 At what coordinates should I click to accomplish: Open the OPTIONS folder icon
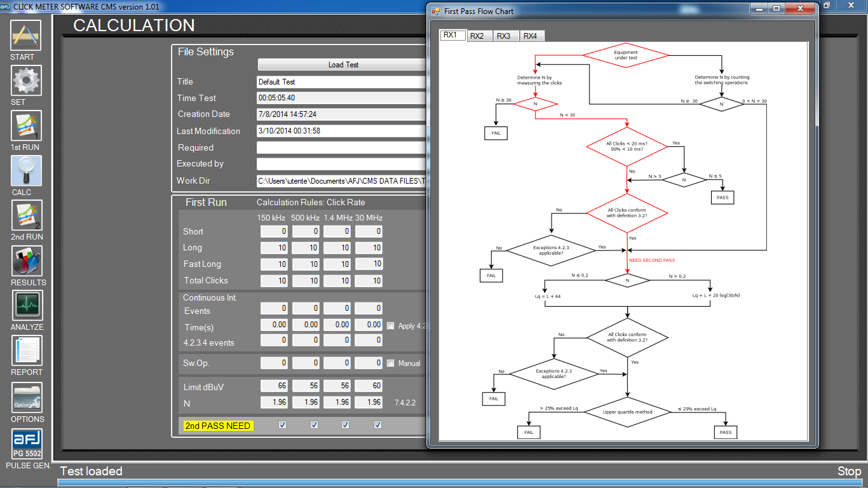tap(27, 397)
